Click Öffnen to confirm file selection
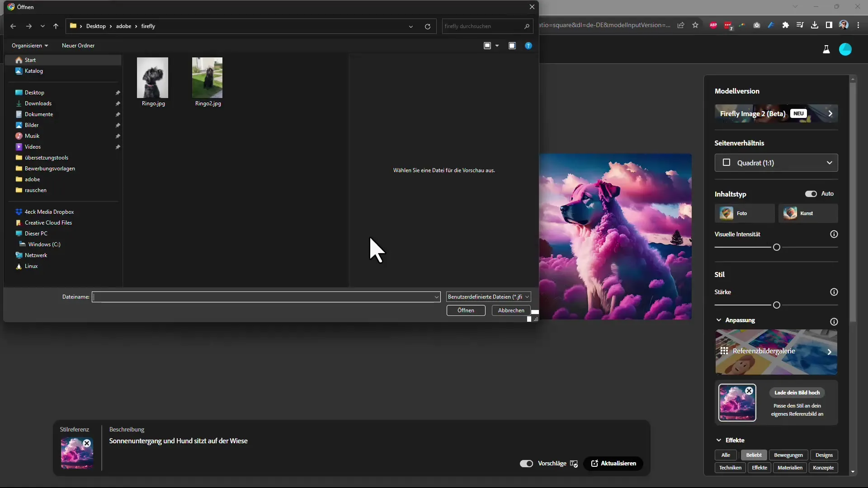Screen dimensions: 868x488 click(x=466, y=310)
